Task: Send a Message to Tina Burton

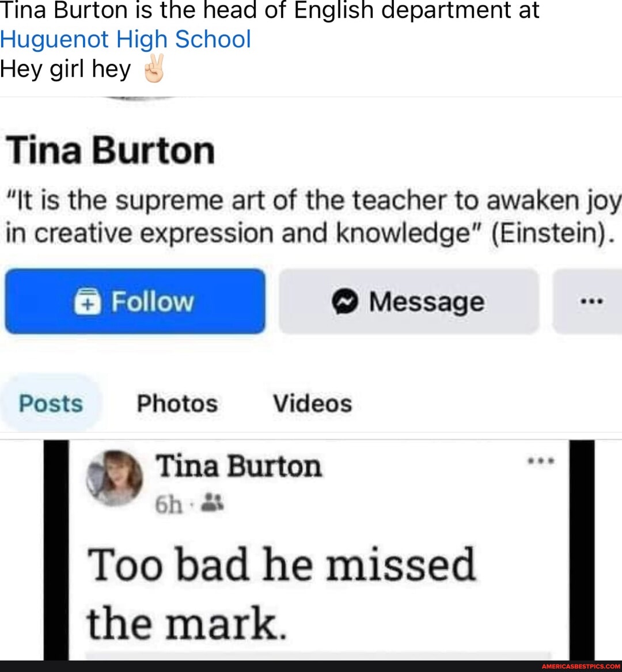Action: pyautogui.click(x=408, y=301)
